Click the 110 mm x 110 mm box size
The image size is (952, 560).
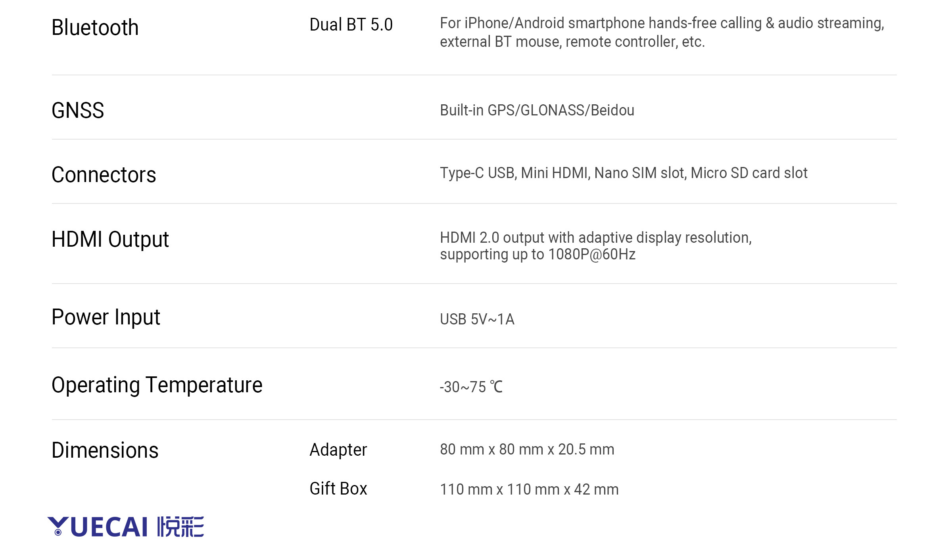click(529, 489)
